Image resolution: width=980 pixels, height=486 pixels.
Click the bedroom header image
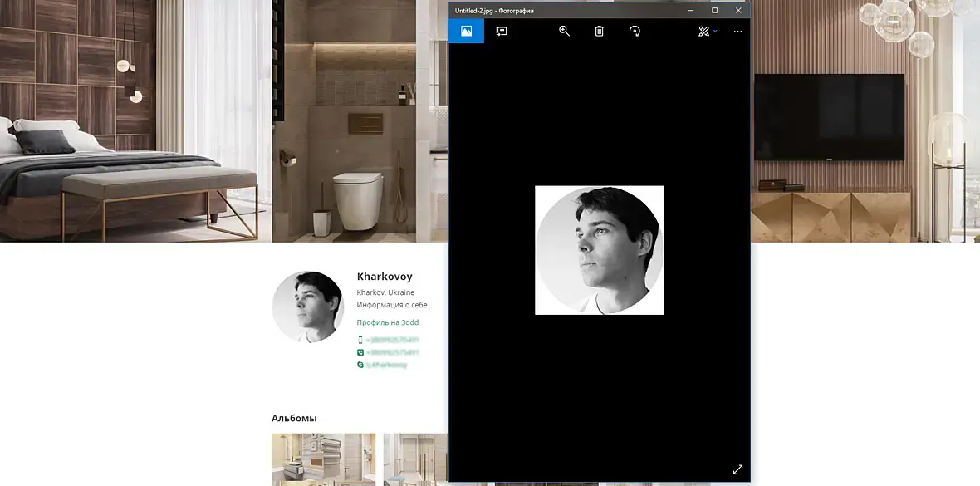(135, 120)
